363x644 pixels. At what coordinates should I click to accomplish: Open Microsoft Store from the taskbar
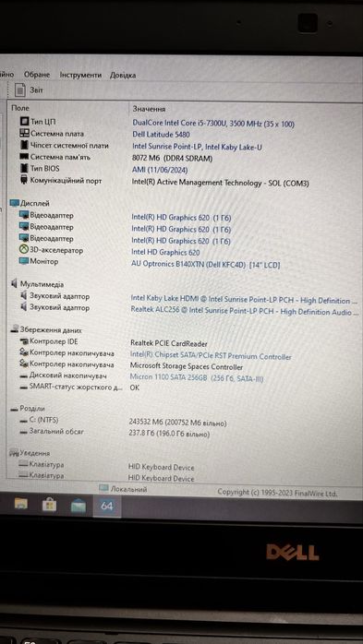coord(49,505)
